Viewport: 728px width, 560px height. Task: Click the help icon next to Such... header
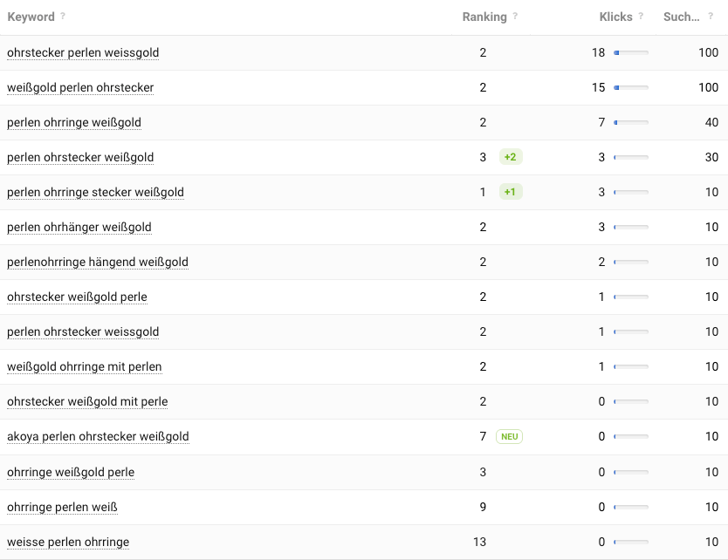711,16
